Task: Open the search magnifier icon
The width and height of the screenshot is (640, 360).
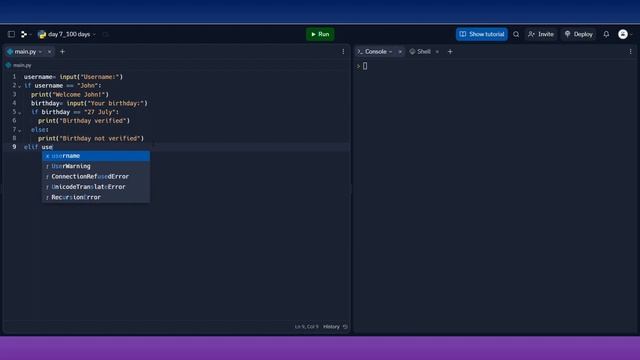Action: (x=516, y=34)
